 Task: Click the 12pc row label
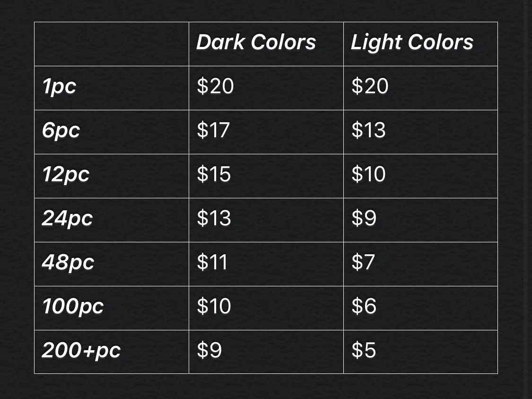(x=66, y=174)
